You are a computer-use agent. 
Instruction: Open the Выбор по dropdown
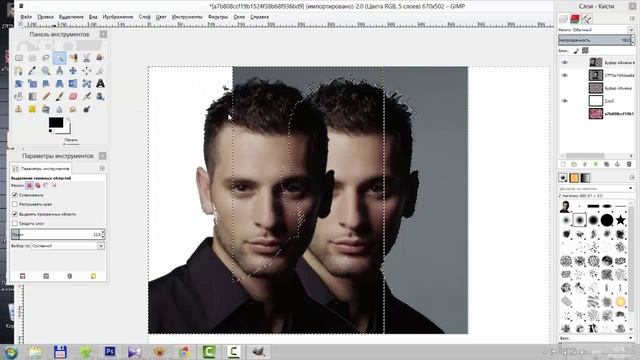(x=68, y=246)
